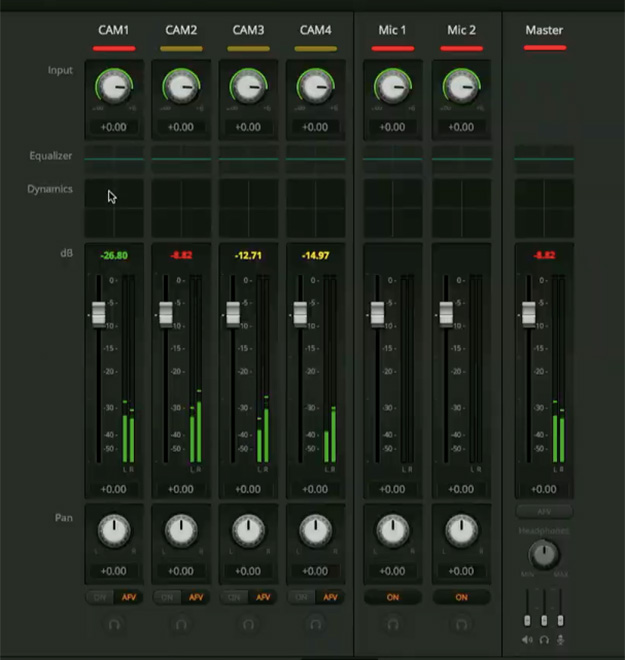Open the Mic 1 equalizer display
This screenshot has height=660, width=625.
click(393, 159)
